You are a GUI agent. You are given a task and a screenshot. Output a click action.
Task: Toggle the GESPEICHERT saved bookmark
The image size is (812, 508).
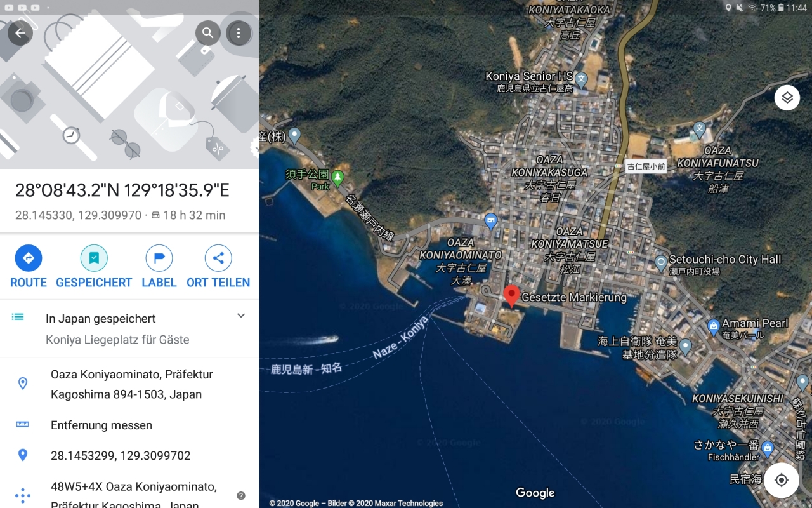[94, 258]
